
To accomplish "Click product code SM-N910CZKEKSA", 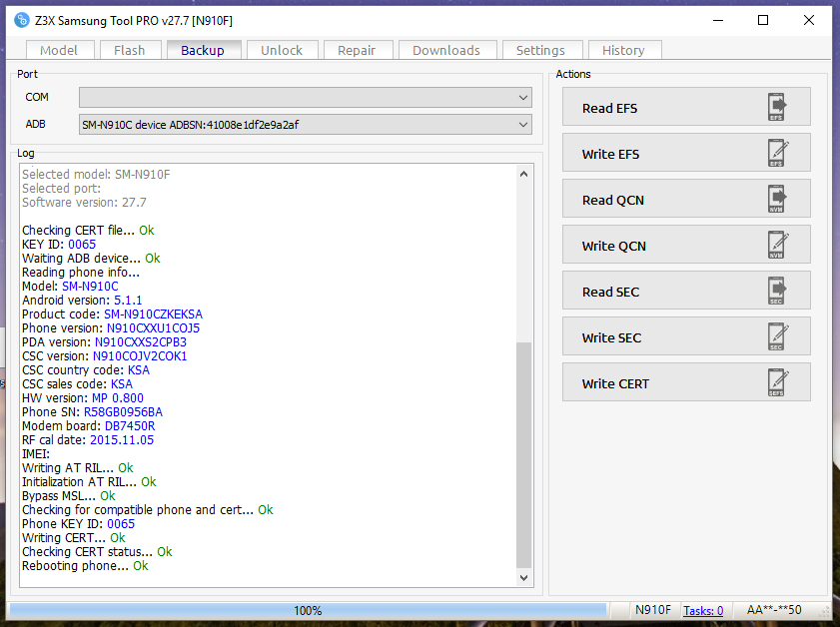I will point(153,313).
